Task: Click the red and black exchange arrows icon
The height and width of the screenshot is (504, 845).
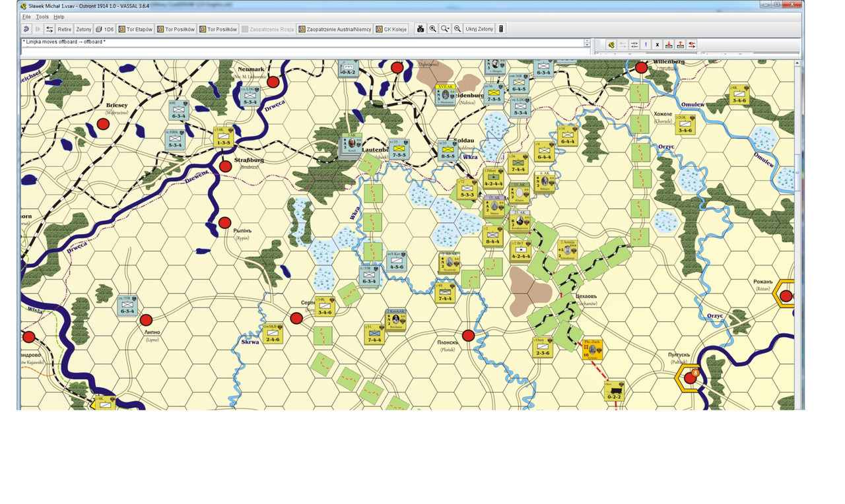Action: 692,45
